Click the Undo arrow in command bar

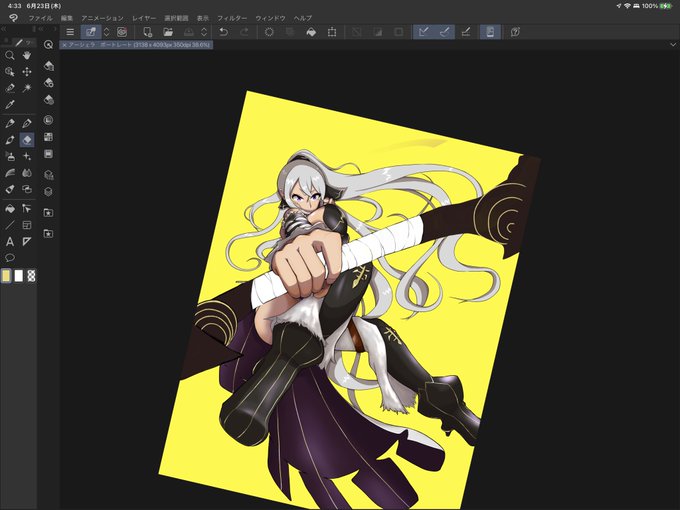[223, 32]
